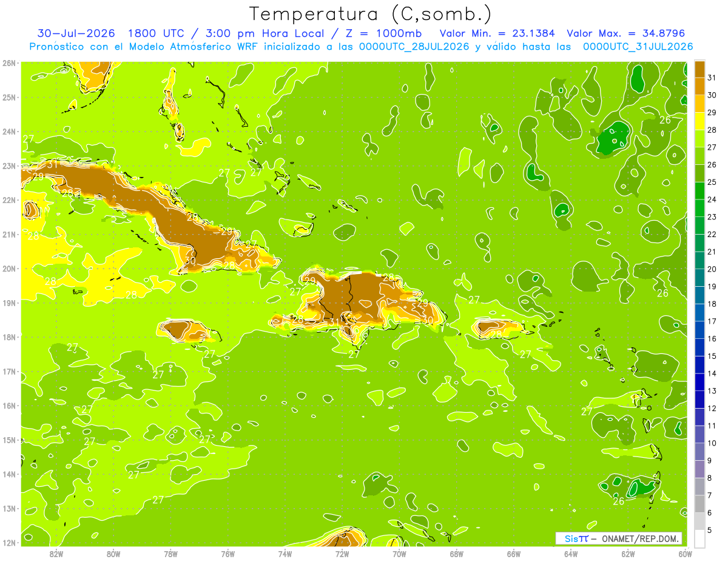This screenshot has width=728, height=562.
Task: Click the "22N" latitude axis label
Action: [x=8, y=200]
